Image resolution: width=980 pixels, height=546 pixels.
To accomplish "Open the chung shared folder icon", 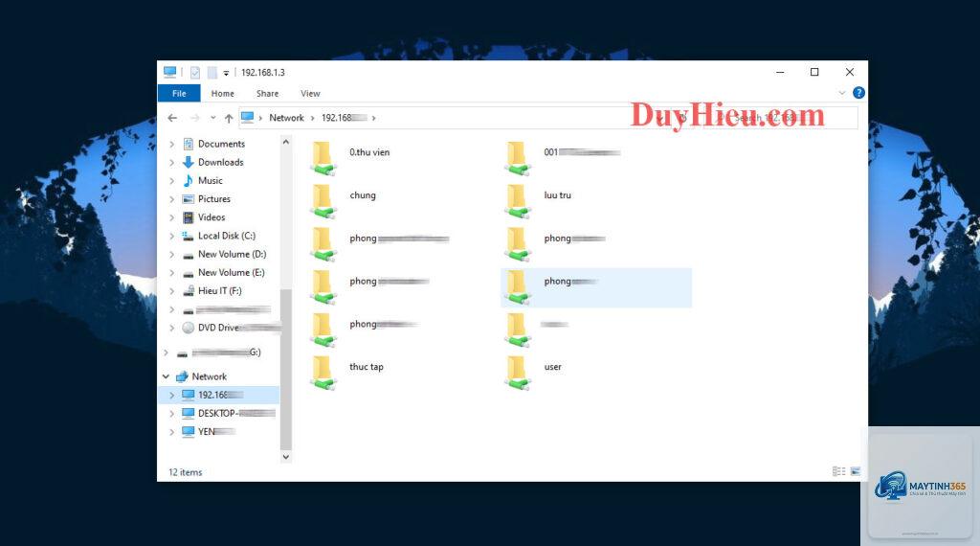I will point(323,201).
